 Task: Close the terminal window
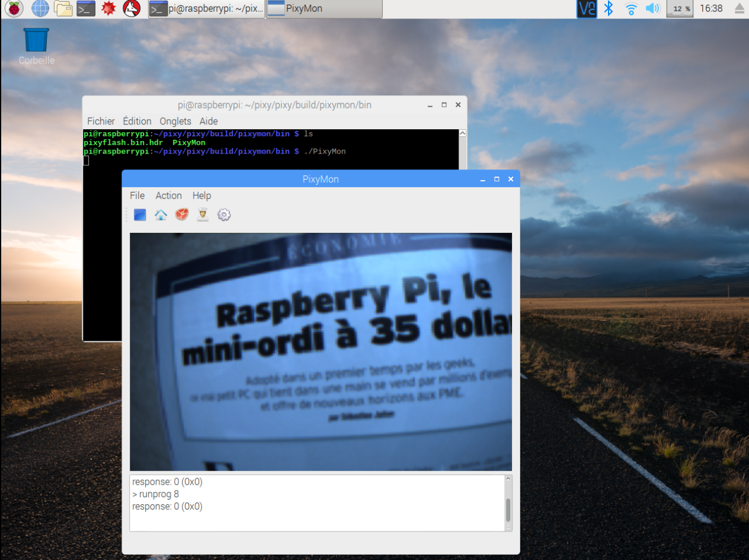(x=457, y=105)
